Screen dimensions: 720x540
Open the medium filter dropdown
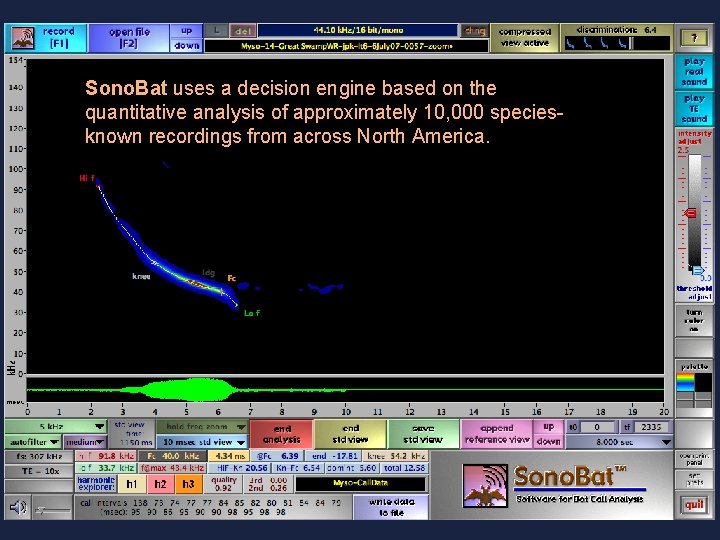pyautogui.click(x=84, y=442)
